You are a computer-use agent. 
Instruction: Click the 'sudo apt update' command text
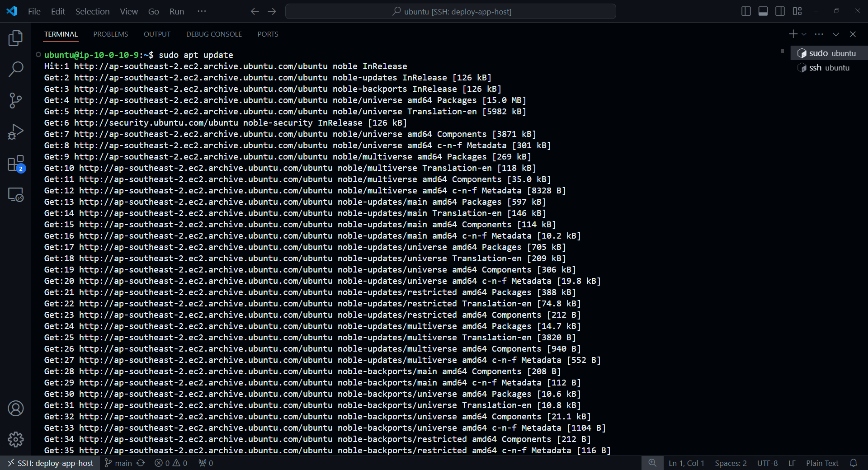click(196, 55)
